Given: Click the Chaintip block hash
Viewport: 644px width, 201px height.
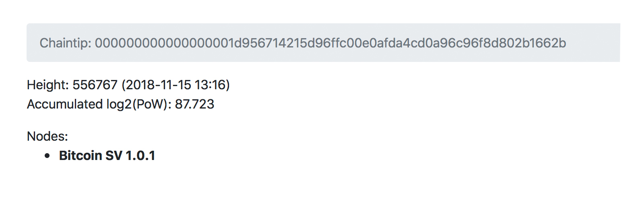Looking at the screenshot, I should [x=330, y=43].
